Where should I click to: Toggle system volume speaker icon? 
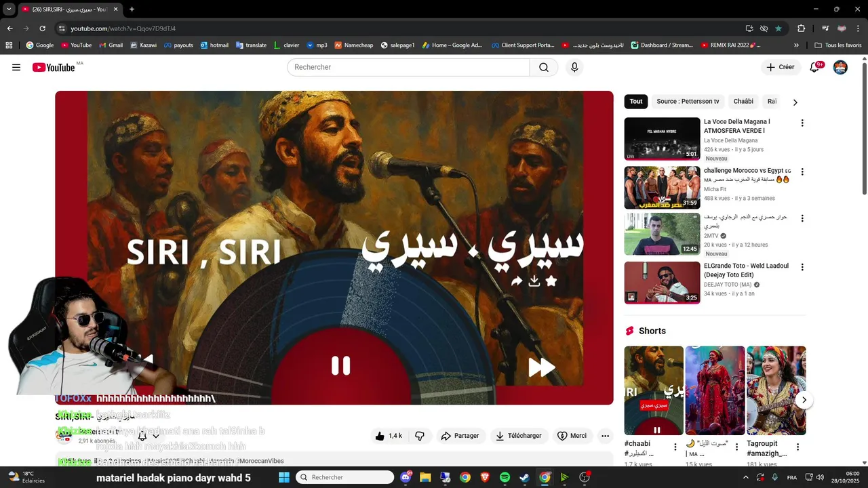tap(819, 477)
